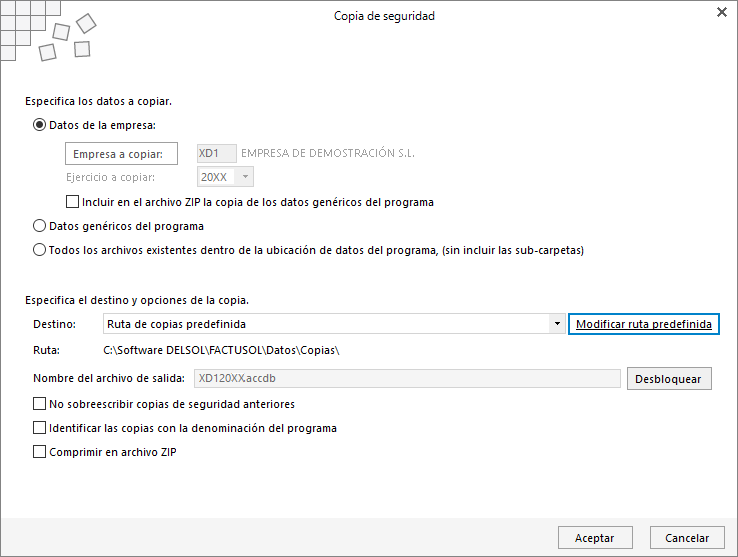Toggle Comprimir en archivo ZIP checkbox

[40, 452]
